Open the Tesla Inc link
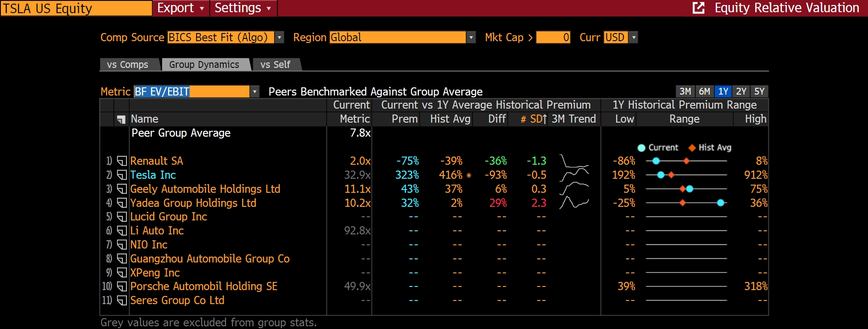Viewport: 868px width, 329px height. (153, 175)
